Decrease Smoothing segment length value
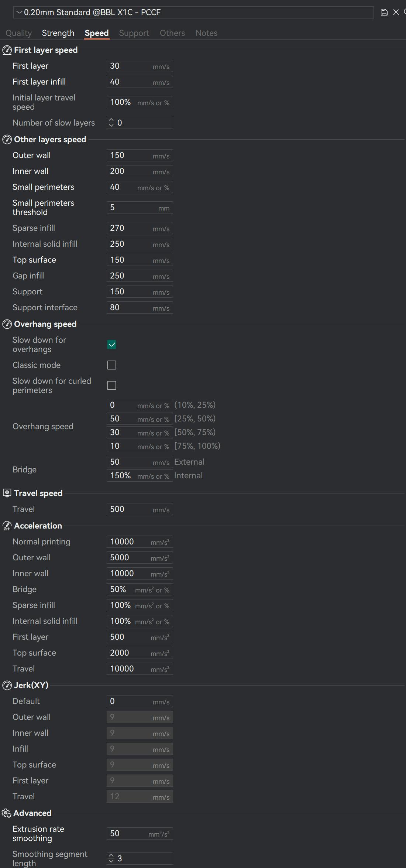The width and height of the screenshot is (406, 868). [x=111, y=861]
